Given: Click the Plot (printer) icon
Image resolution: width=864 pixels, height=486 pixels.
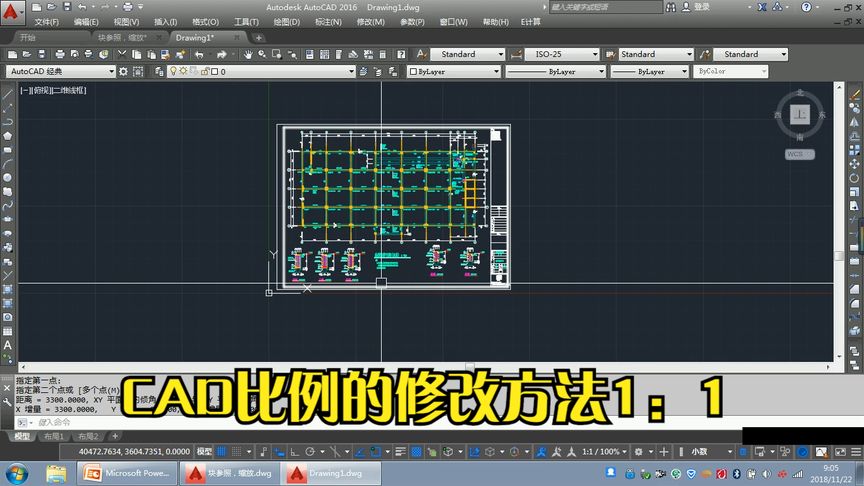Looking at the screenshot, I should 60,54.
